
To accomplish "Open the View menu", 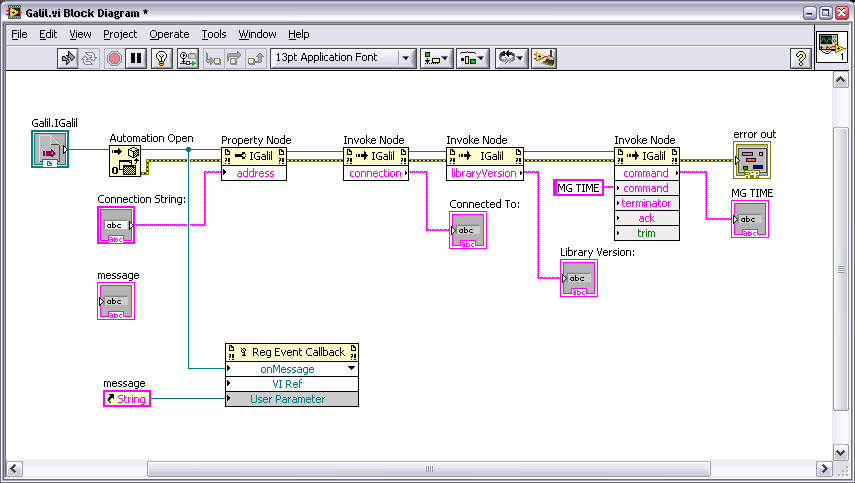I will pyautogui.click(x=80, y=34).
